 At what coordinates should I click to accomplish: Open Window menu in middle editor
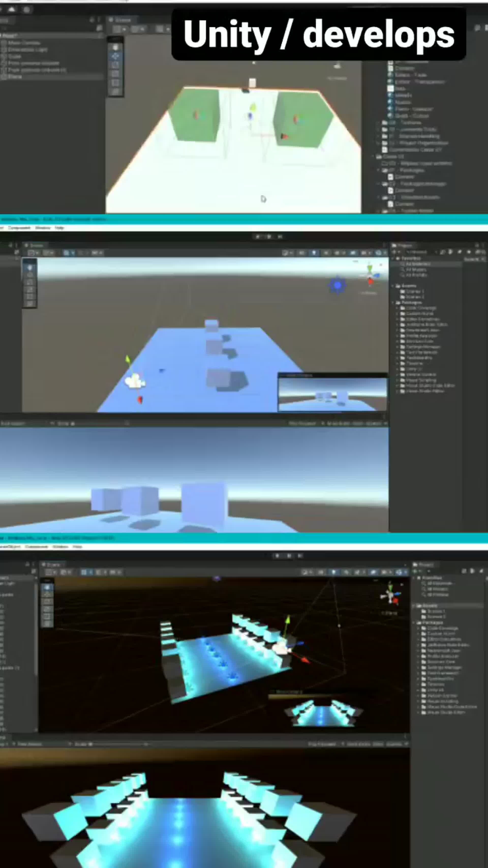coord(43,228)
